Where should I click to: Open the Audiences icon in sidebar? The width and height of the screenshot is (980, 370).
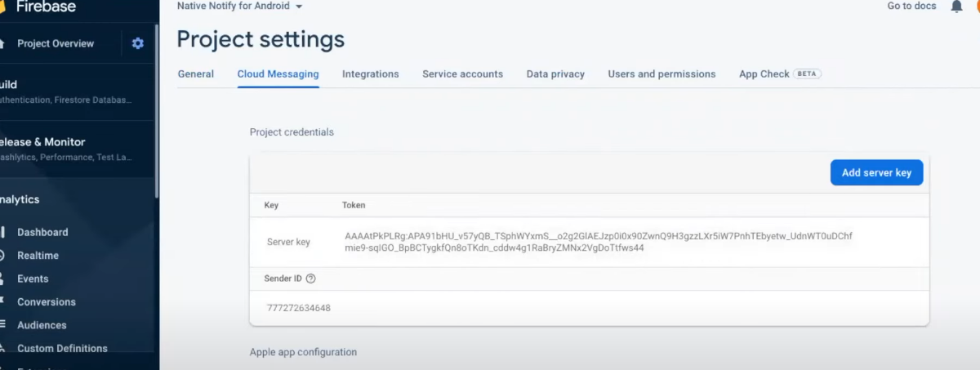click(2, 325)
